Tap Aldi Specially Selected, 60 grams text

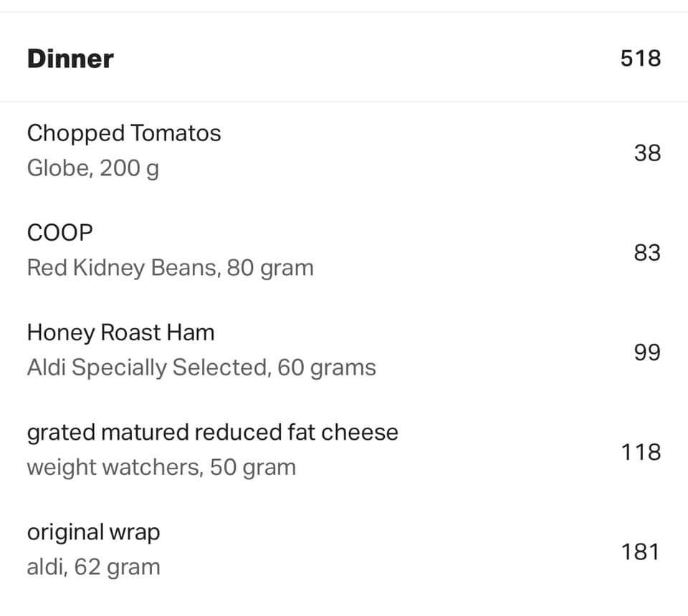201,367
